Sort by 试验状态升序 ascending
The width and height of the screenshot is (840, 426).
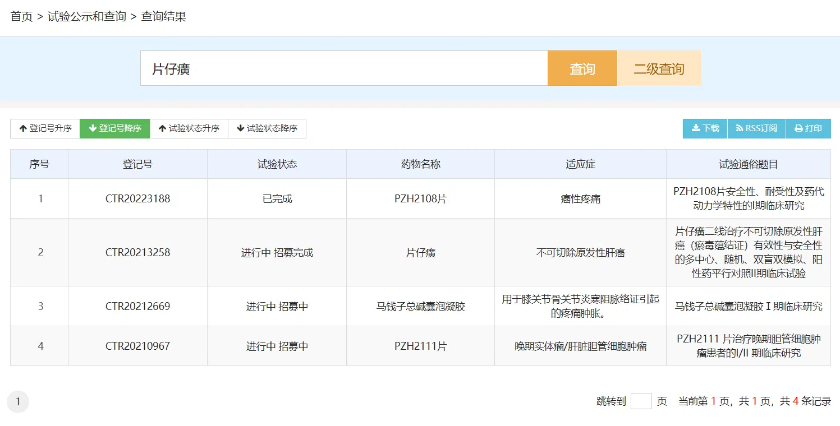point(189,129)
